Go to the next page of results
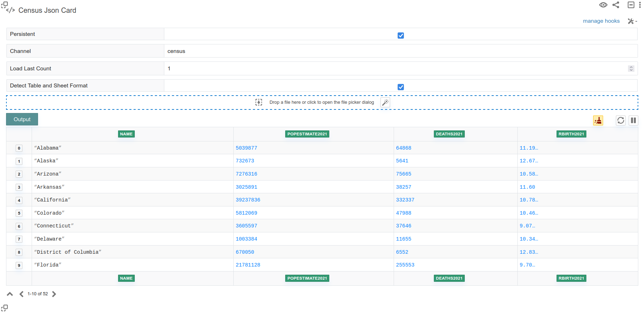This screenshot has width=644, height=312. click(x=54, y=294)
